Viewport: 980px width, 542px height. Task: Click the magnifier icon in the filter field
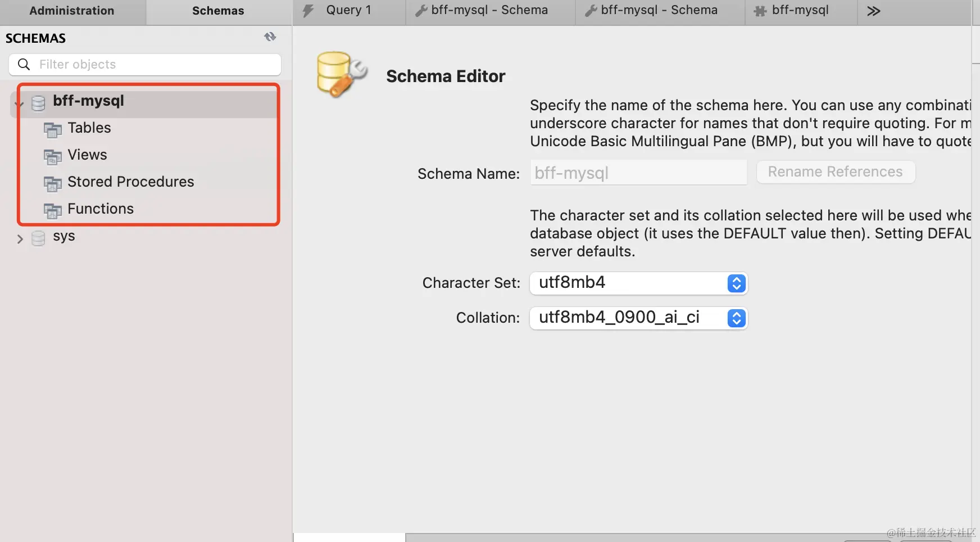[x=24, y=64]
